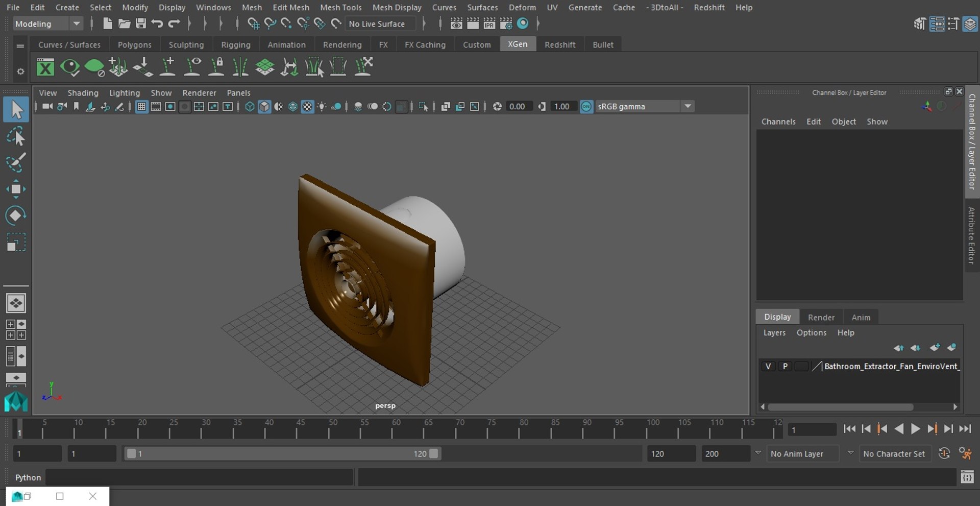Click the Undo arrow icon
The width and height of the screenshot is (980, 506).
(157, 23)
